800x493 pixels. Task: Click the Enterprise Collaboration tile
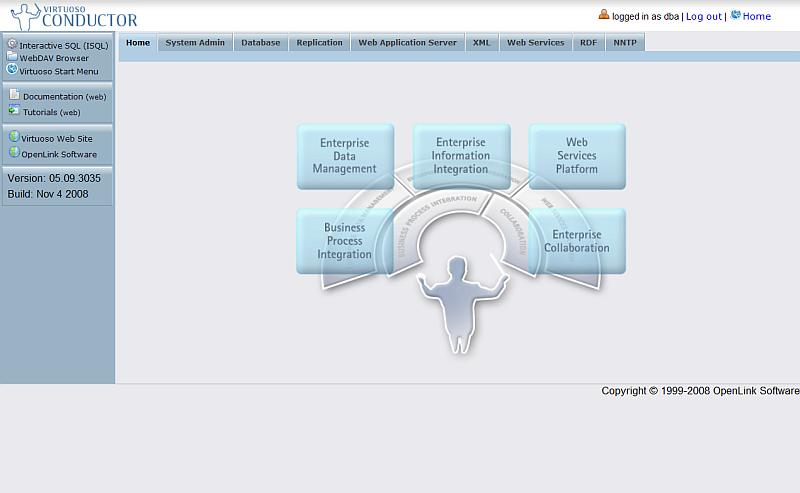(577, 241)
